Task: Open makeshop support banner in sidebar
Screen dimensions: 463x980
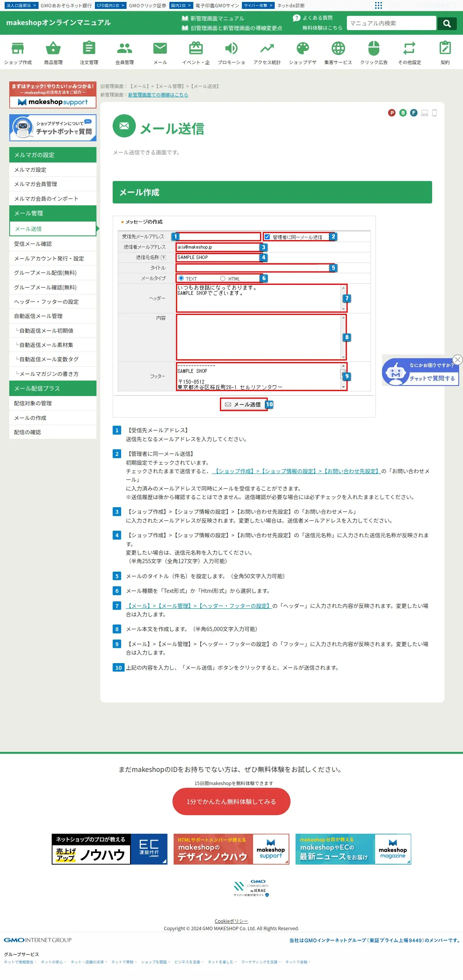Action: (53, 95)
